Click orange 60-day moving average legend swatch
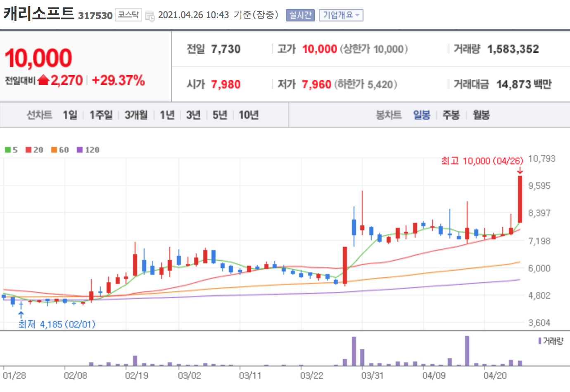 pos(54,150)
